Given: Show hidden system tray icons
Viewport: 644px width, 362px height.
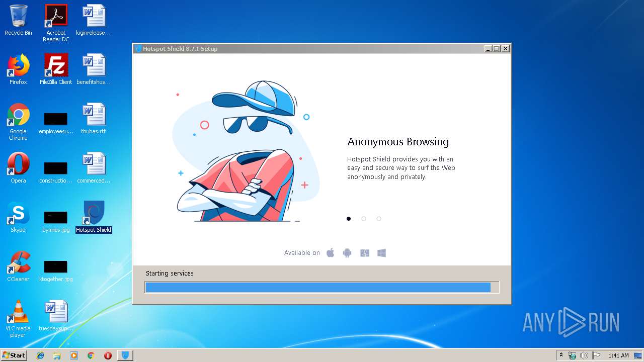Looking at the screenshot, I should pos(561,355).
